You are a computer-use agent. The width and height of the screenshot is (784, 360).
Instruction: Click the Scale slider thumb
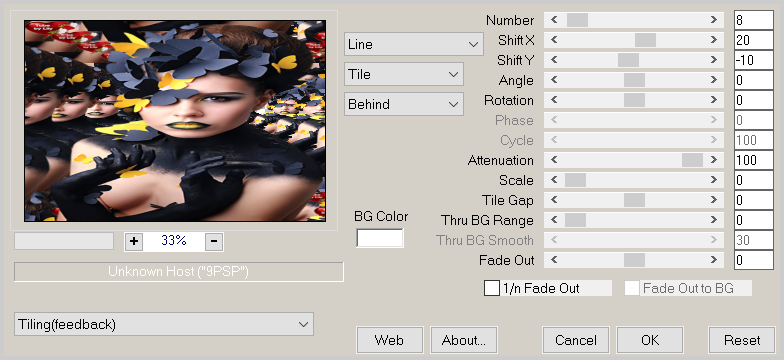click(x=575, y=180)
